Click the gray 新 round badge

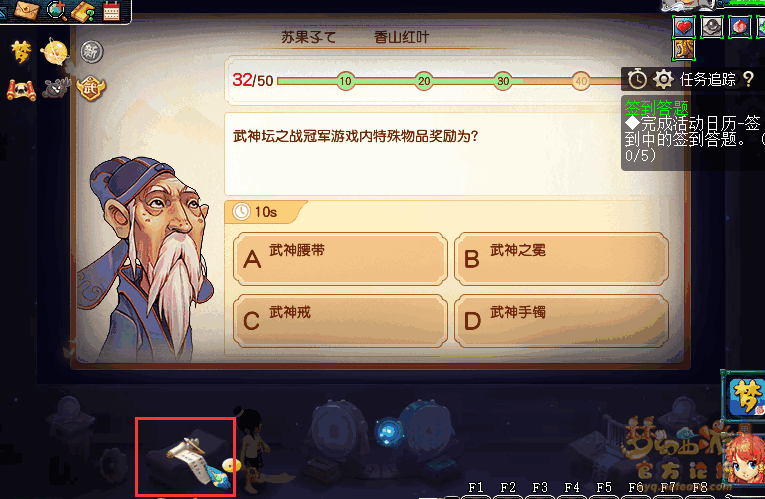tap(91, 51)
